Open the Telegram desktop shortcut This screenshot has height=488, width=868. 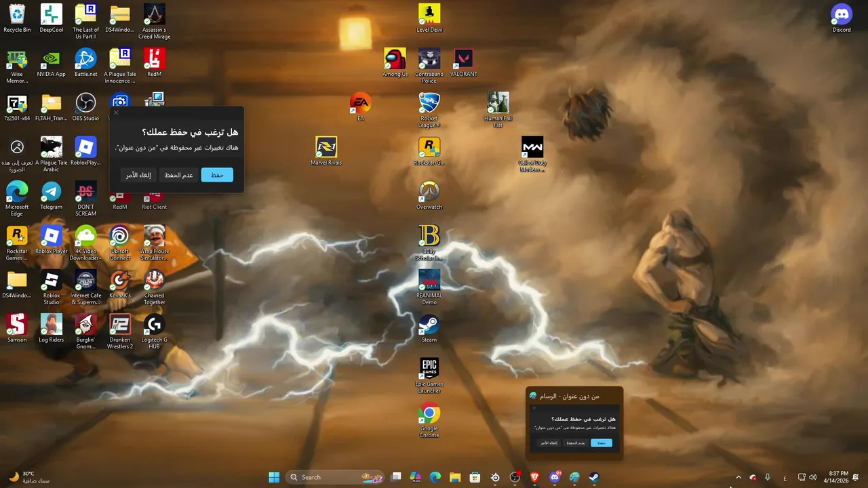click(x=52, y=196)
